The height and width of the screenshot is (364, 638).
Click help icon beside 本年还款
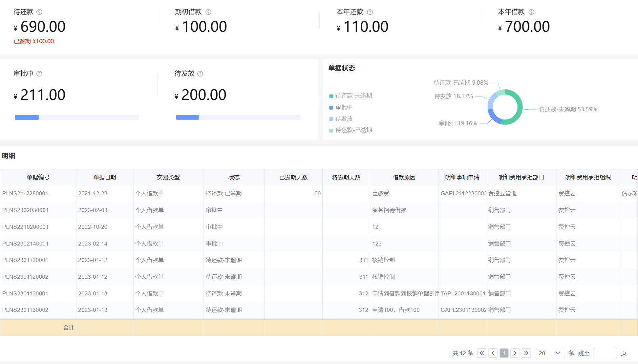pyautogui.click(x=370, y=12)
